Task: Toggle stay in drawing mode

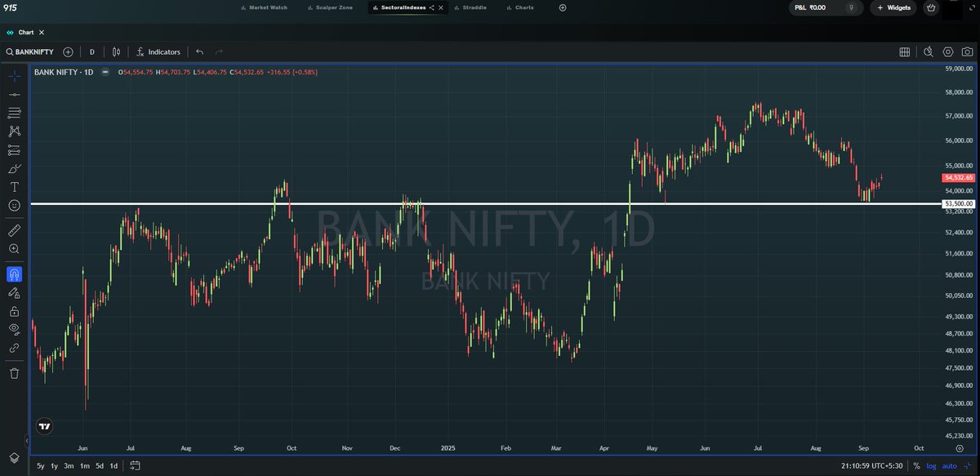Action: point(15,292)
